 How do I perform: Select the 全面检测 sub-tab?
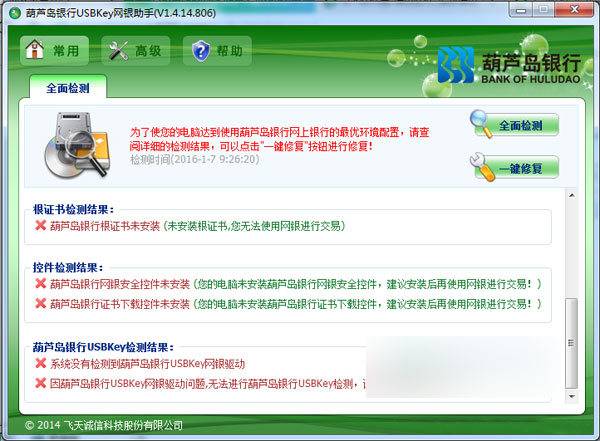pyautogui.click(x=68, y=88)
